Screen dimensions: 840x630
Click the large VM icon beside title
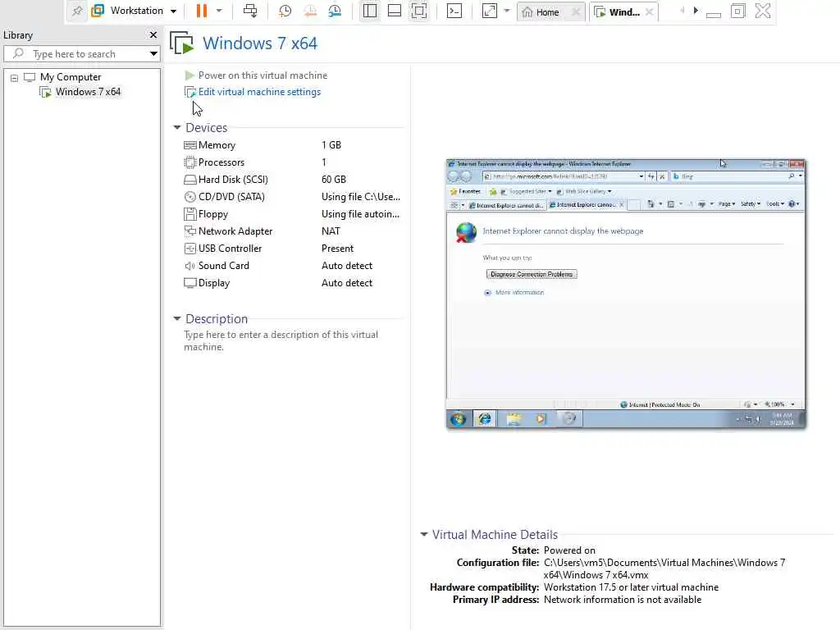pos(181,43)
